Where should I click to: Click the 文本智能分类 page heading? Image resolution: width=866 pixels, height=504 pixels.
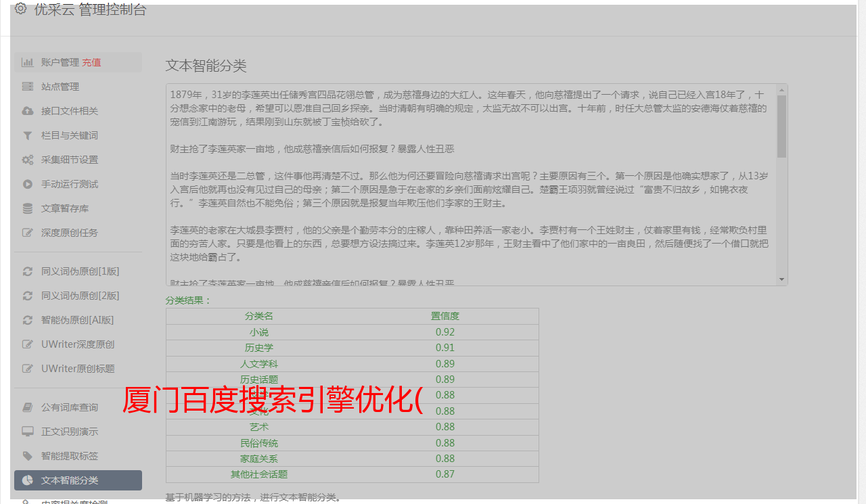pyautogui.click(x=206, y=66)
